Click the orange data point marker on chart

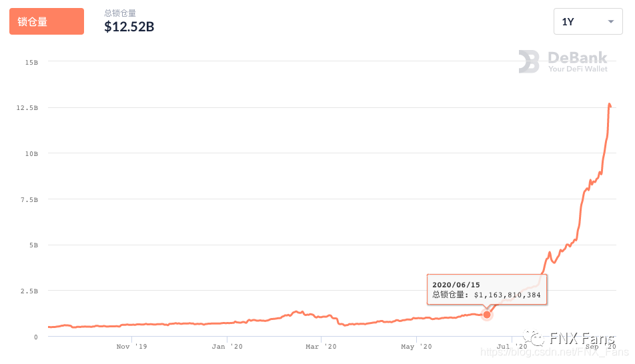tap(487, 315)
